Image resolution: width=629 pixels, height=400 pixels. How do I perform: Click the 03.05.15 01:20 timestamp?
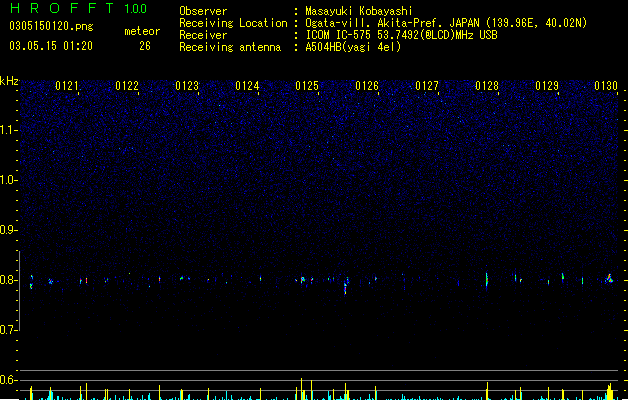51,46
